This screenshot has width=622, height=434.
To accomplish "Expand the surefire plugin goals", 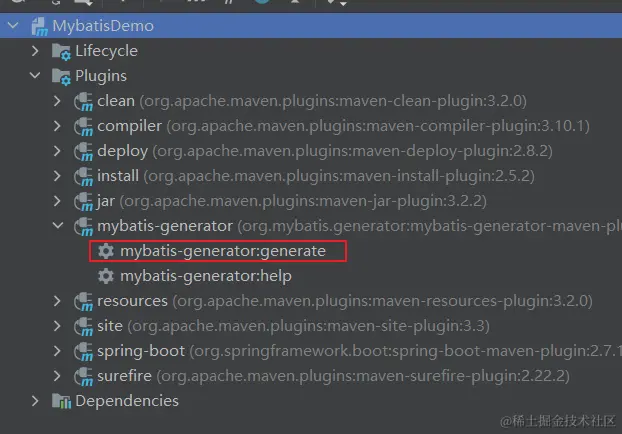I will pos(57,376).
